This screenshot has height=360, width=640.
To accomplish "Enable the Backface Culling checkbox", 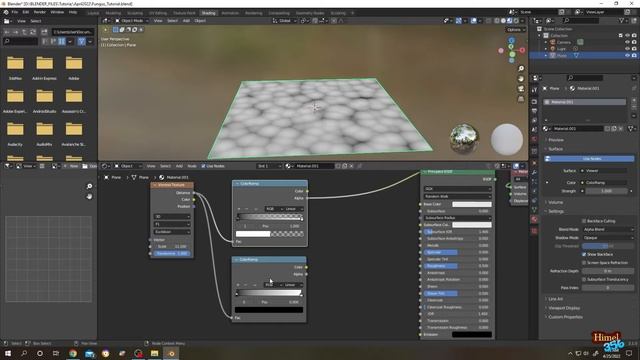I will (x=584, y=221).
